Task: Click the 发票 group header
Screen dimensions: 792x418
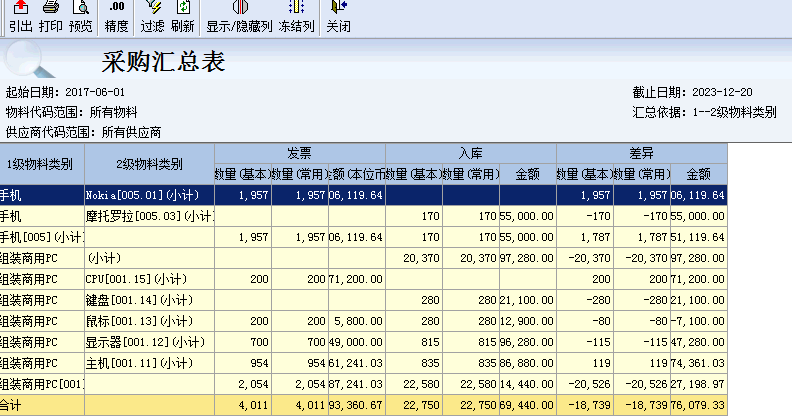Action: (300, 153)
